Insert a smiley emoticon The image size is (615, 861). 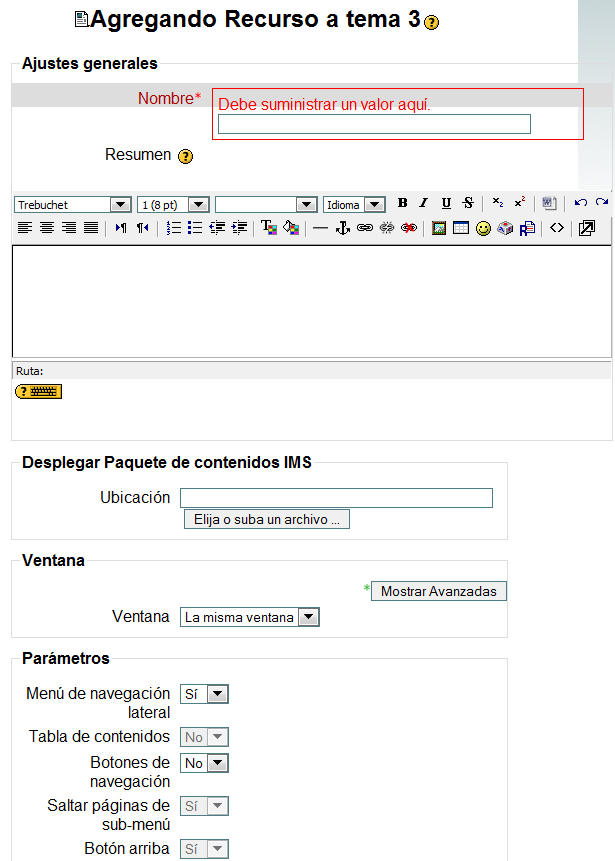[x=483, y=228]
